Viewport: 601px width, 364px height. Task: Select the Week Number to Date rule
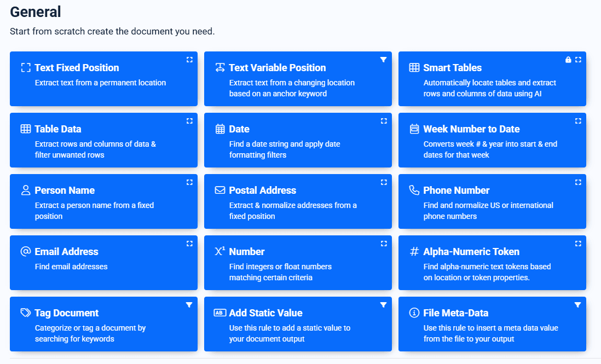pyautogui.click(x=471, y=129)
